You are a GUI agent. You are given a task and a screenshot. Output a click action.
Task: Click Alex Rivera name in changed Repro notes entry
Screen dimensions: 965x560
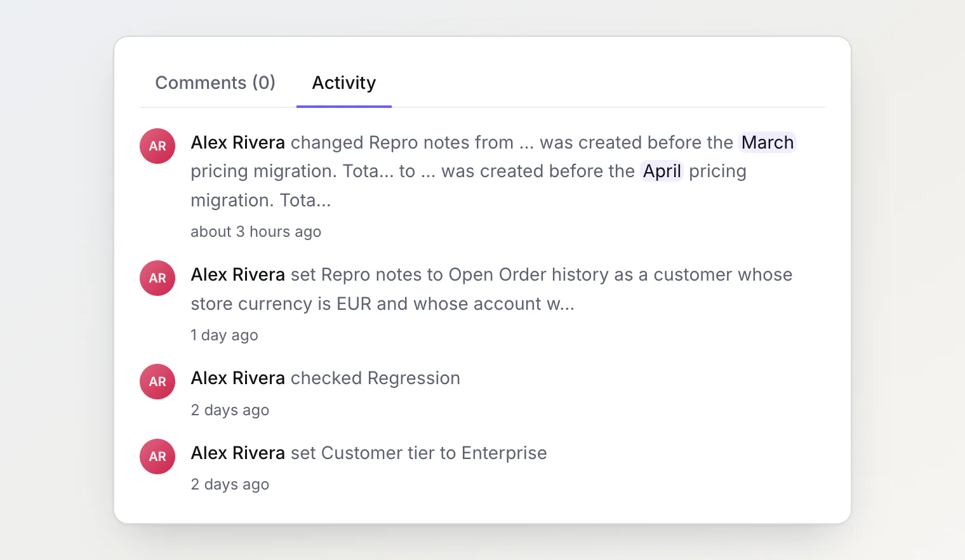[x=238, y=142]
